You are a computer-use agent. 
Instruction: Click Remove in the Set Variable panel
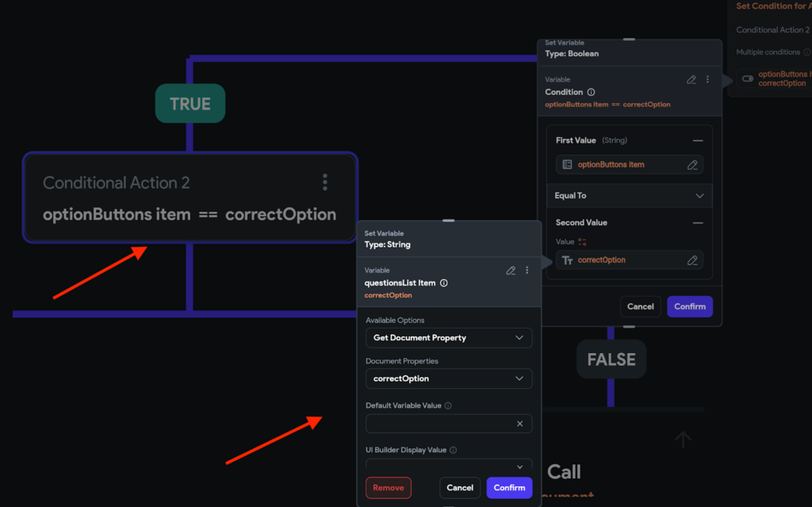pos(389,487)
